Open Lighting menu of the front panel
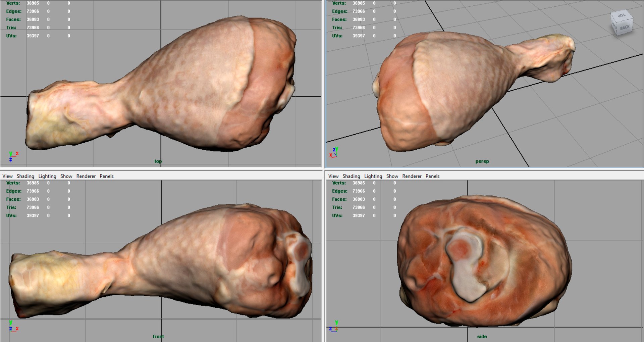 point(47,176)
